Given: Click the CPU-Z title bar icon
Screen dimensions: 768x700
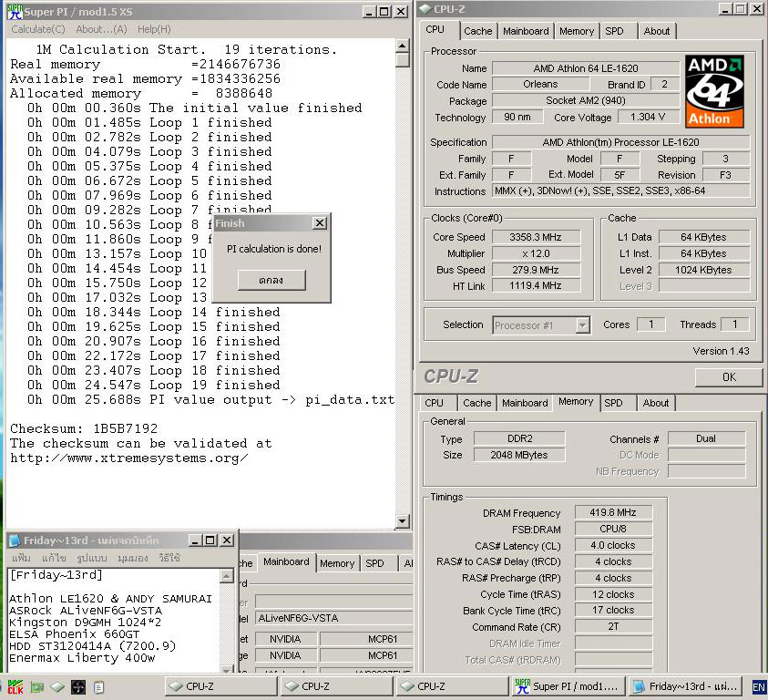Looking at the screenshot, I should (425, 9).
